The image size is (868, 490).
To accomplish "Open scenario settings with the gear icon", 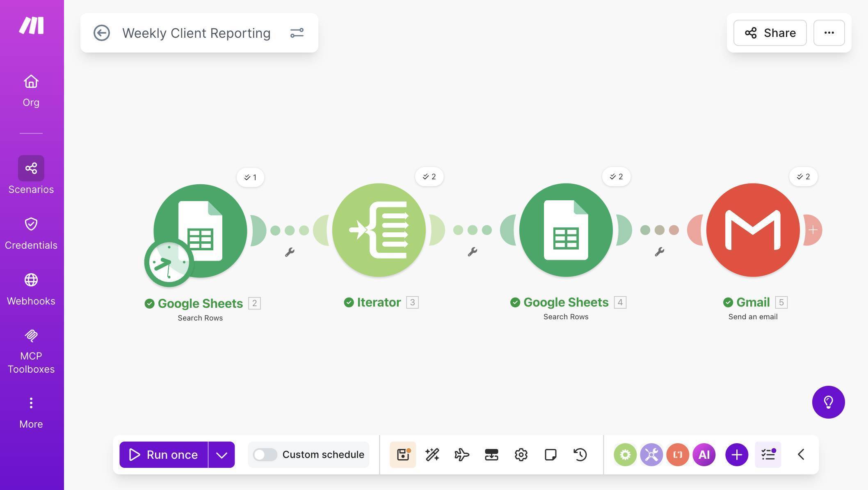I will [x=521, y=454].
